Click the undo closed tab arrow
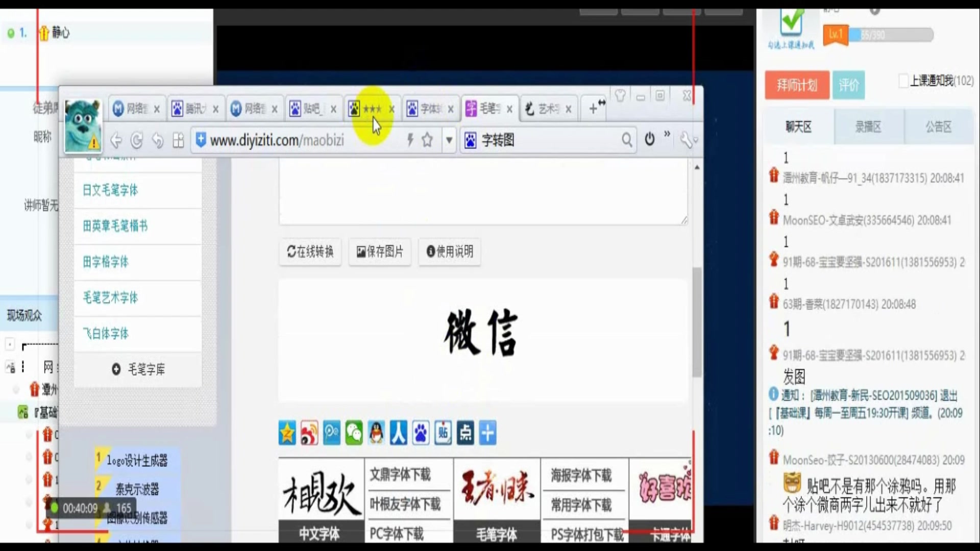 [x=158, y=140]
